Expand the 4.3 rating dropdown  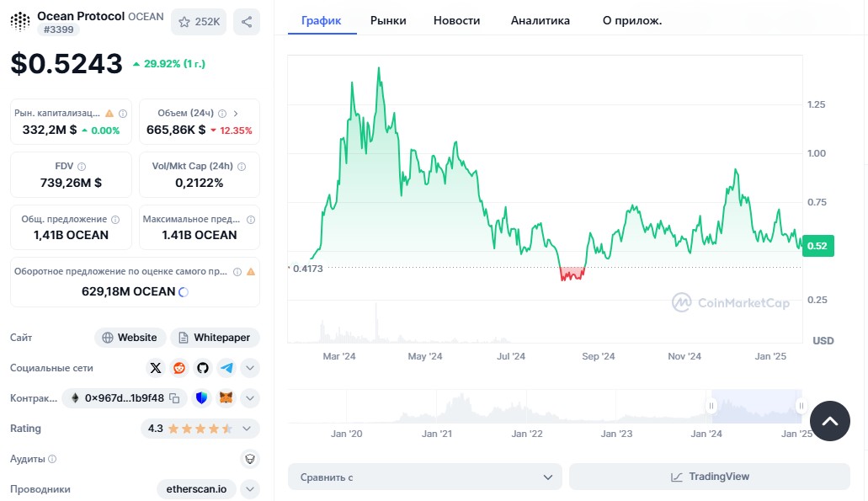click(247, 429)
